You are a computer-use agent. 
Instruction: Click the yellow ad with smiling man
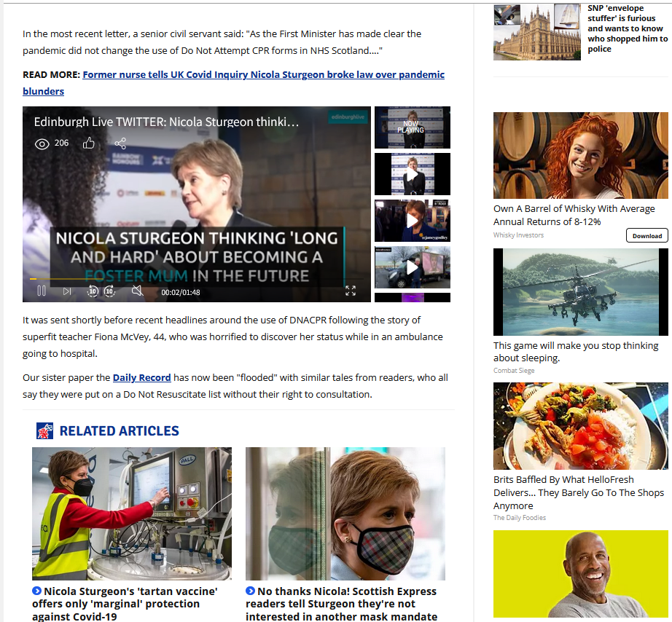pyautogui.click(x=581, y=574)
